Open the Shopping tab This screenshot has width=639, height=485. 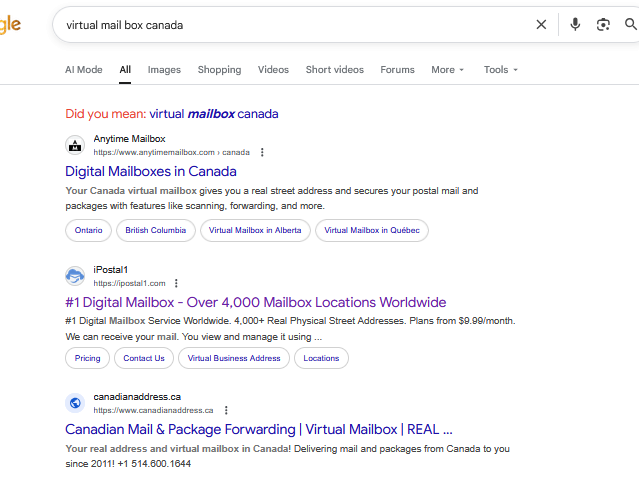219,70
